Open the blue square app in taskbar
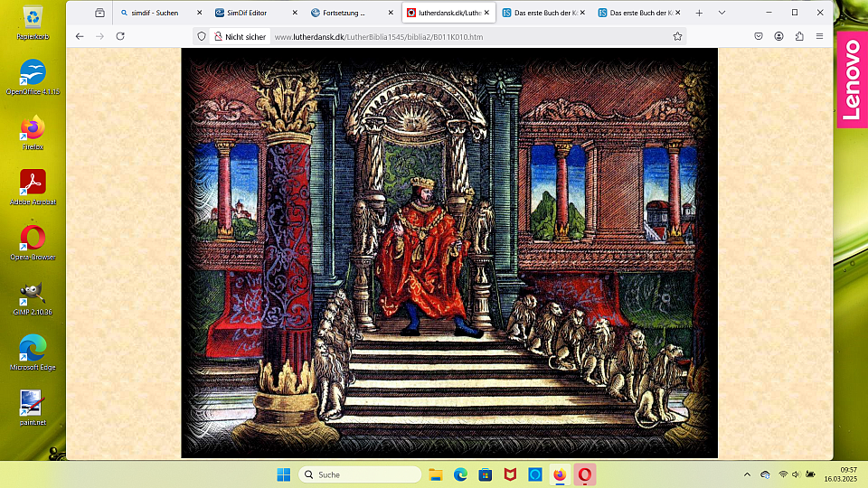 (x=535, y=474)
